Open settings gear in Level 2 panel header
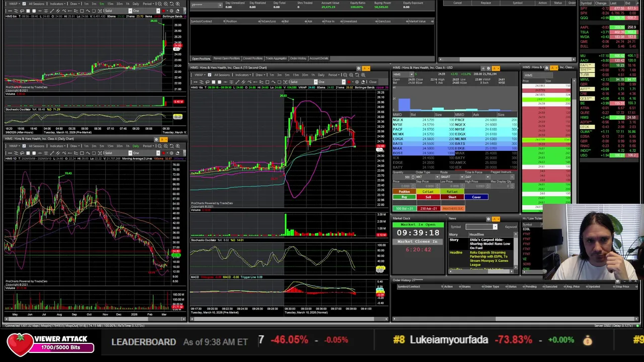644x362 pixels. click(x=488, y=68)
